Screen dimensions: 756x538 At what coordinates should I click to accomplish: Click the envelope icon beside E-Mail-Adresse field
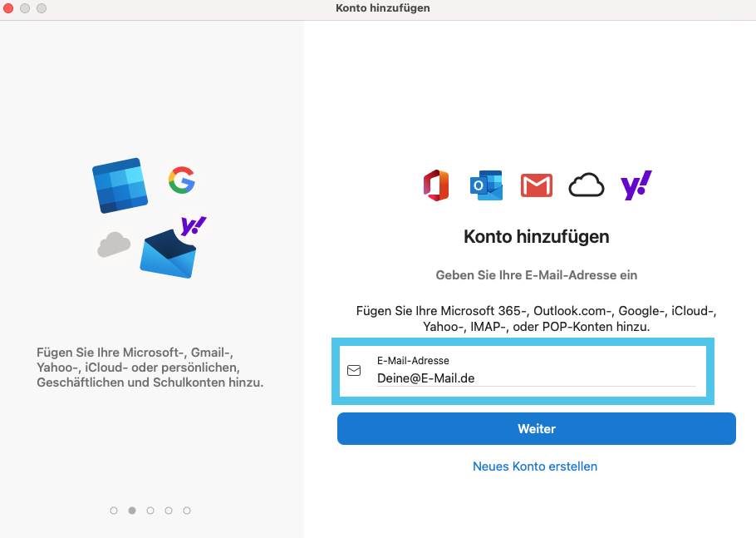(x=354, y=370)
